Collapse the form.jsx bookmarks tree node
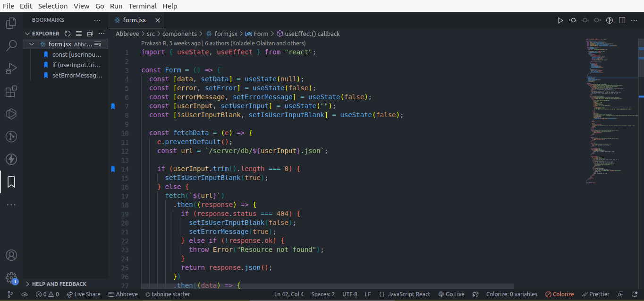Image resolution: width=644 pixels, height=301 pixels. click(32, 44)
